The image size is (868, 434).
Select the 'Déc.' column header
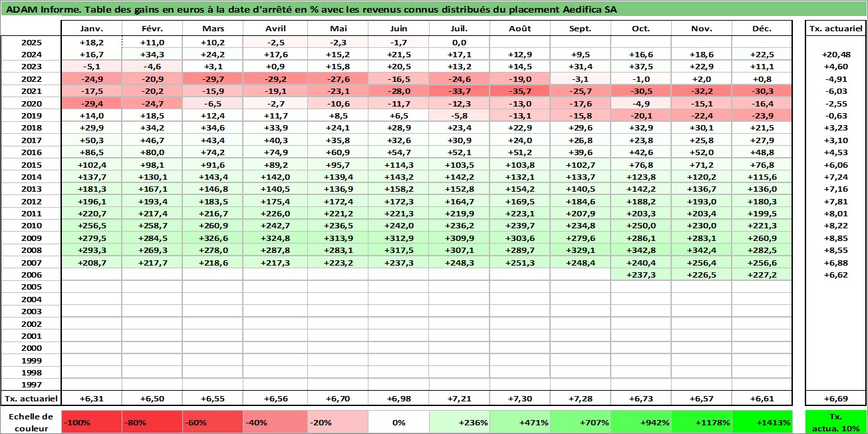[762, 29]
